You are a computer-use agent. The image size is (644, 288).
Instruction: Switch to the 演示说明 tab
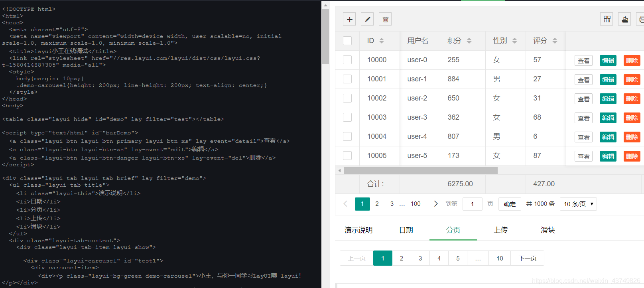(358, 230)
